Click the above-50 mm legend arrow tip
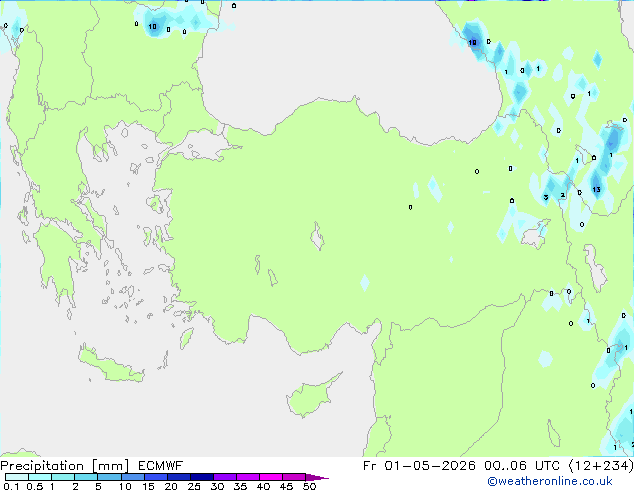 pyautogui.click(x=317, y=477)
